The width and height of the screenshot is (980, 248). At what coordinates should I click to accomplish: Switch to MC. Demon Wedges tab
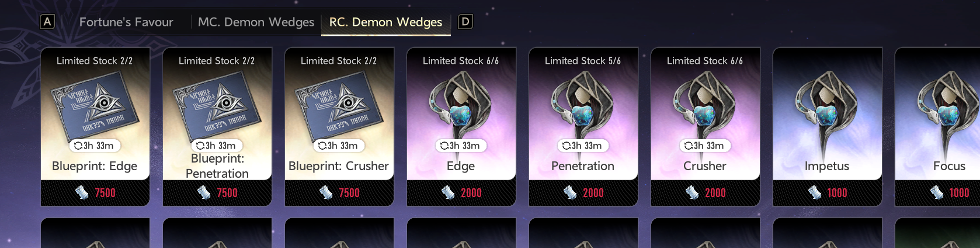(x=256, y=22)
